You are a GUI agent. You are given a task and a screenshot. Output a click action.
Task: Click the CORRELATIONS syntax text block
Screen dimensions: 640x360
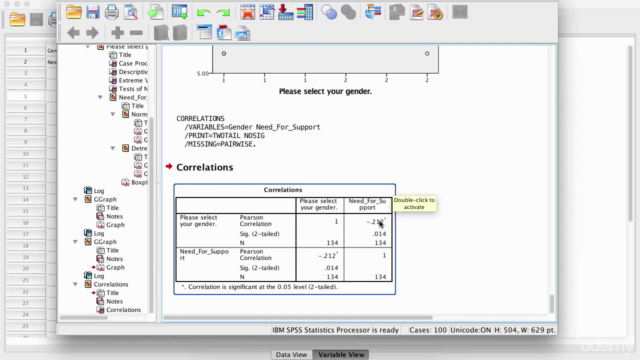(x=248, y=131)
